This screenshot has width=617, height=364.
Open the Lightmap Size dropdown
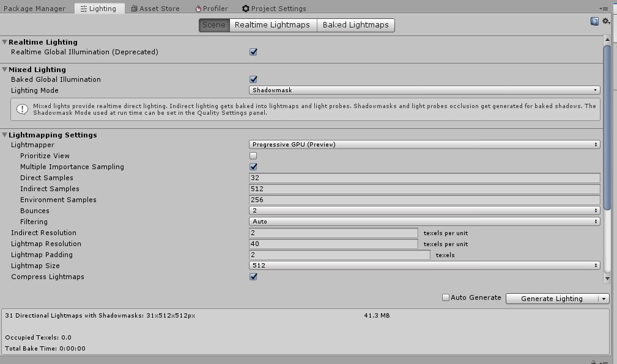tap(424, 265)
